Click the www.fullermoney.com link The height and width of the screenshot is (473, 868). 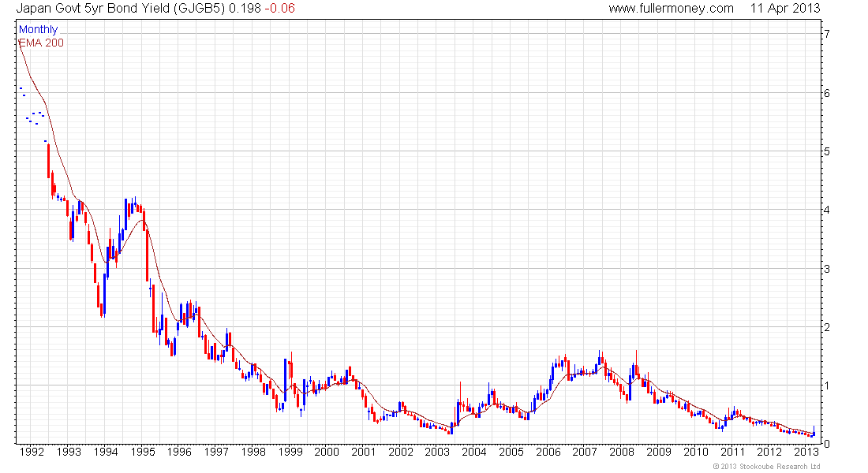click(x=671, y=9)
